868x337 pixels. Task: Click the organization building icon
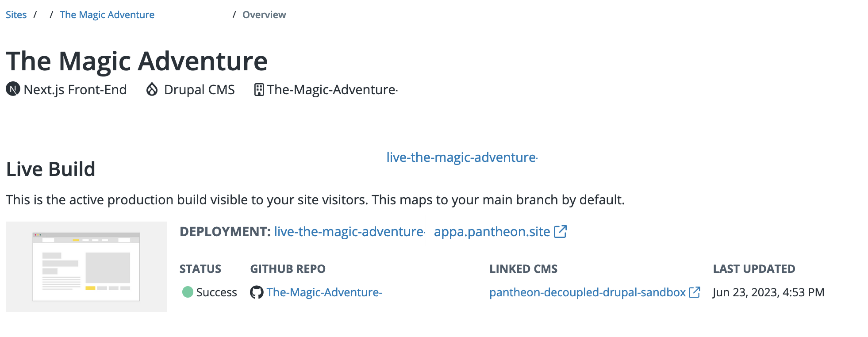click(259, 90)
